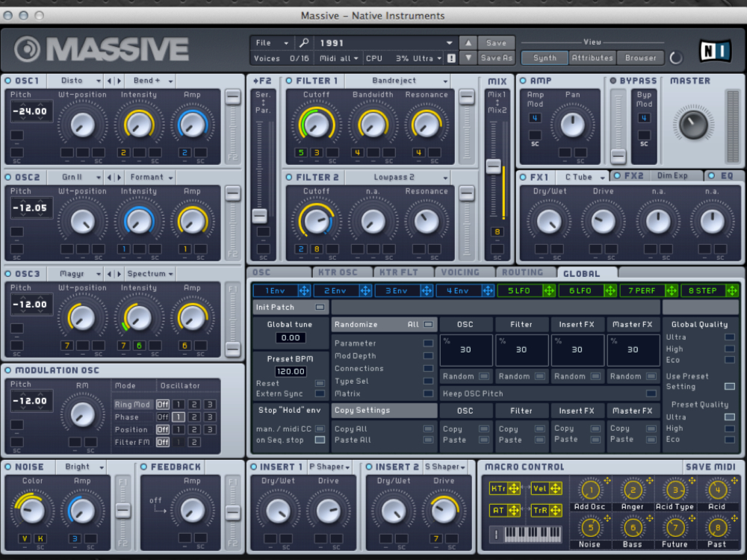This screenshot has width=747, height=560.
Task: Click the 7 PERF modulation drag handle
Action: click(672, 290)
